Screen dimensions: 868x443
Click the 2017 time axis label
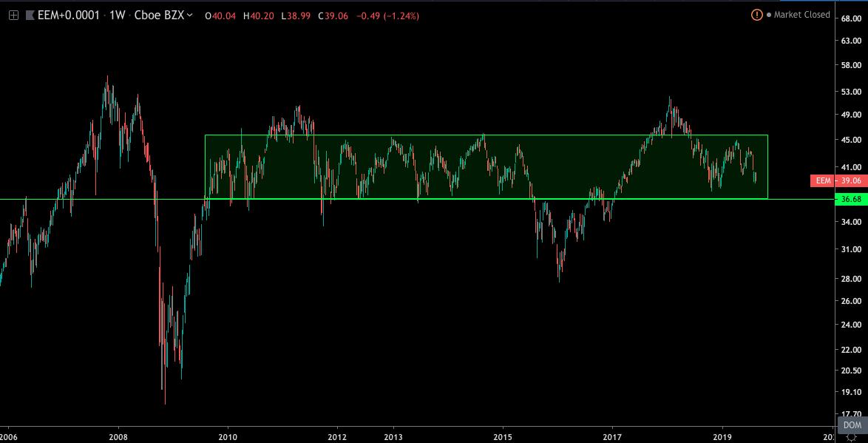pyautogui.click(x=612, y=437)
